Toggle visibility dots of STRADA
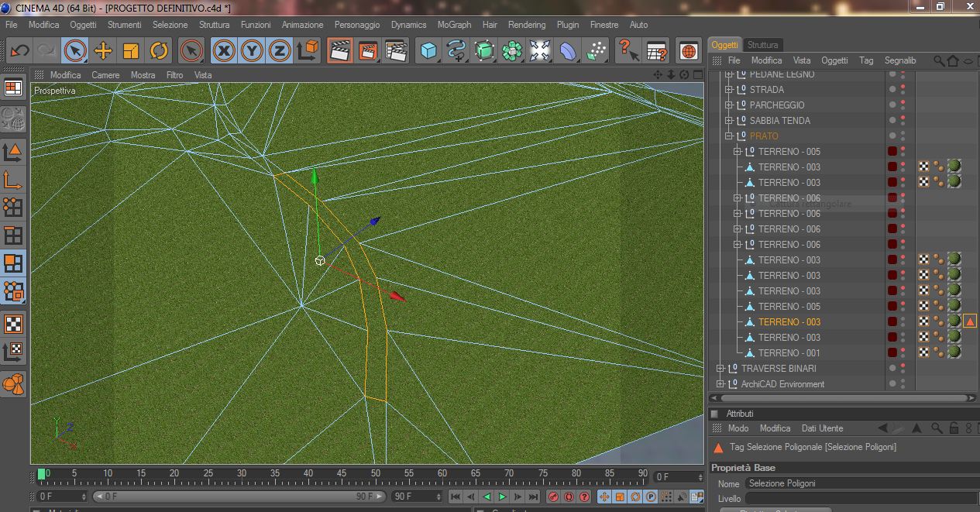The image size is (980, 512). coord(903,90)
